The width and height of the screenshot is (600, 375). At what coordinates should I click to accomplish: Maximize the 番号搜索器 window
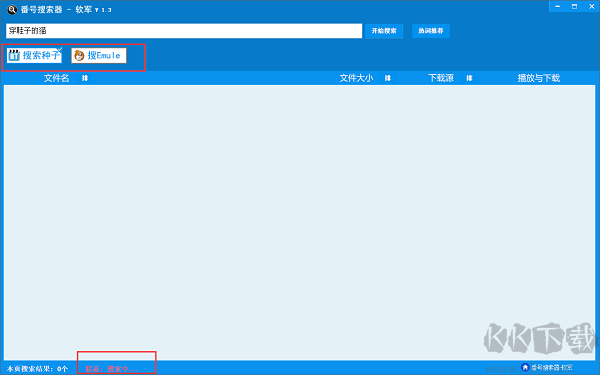[x=574, y=7]
